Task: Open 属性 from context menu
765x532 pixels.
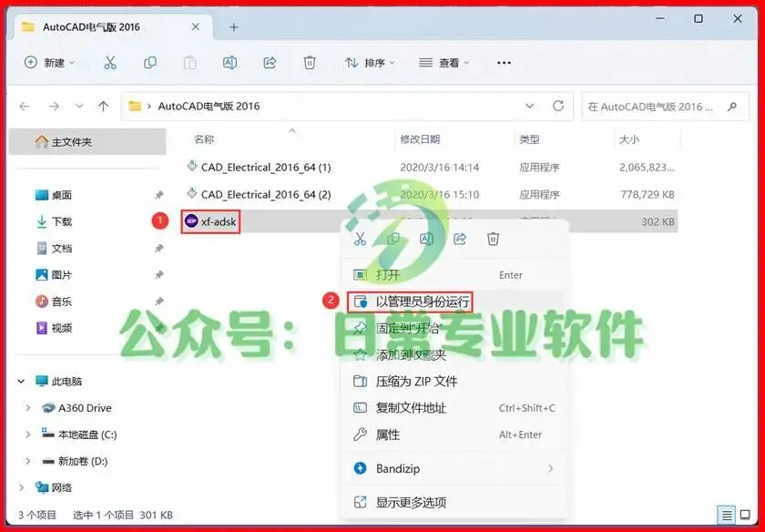Action: click(x=454, y=435)
